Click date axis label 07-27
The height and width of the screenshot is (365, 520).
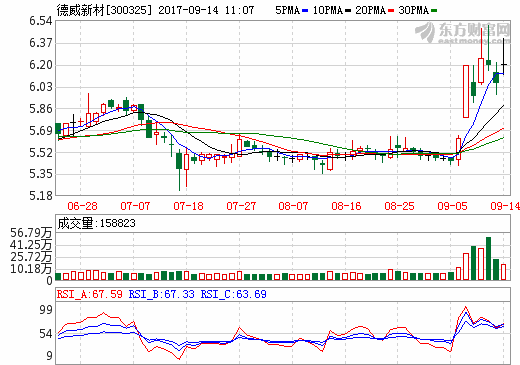click(x=241, y=206)
